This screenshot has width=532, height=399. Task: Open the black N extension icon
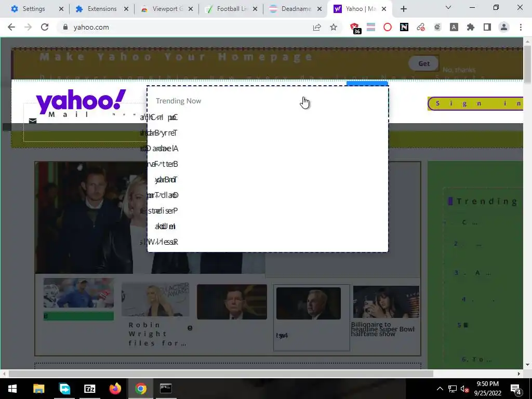[404, 27]
